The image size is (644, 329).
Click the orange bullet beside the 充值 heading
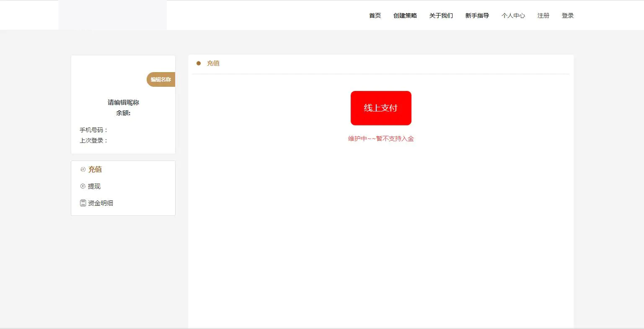pyautogui.click(x=199, y=63)
